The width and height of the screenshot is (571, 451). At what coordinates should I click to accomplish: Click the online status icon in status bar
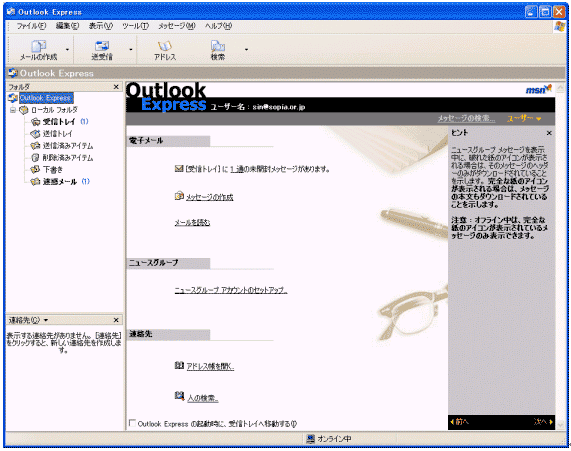coord(310,439)
